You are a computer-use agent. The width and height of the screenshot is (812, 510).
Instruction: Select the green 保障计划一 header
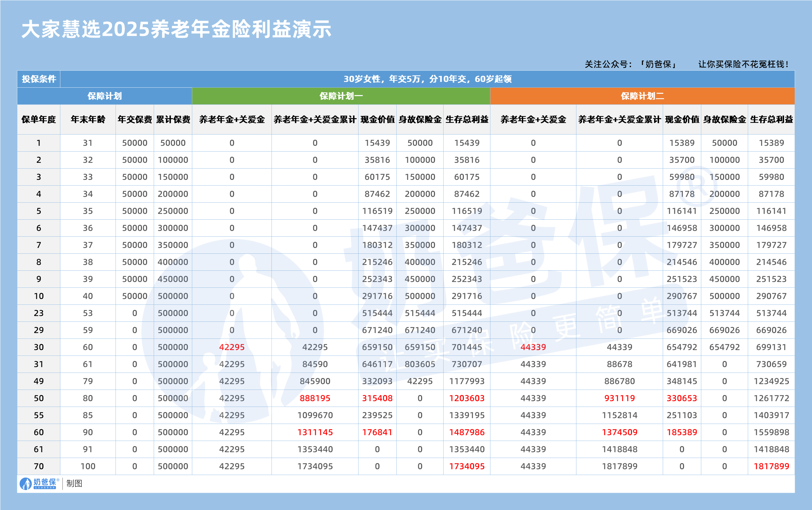click(x=341, y=96)
